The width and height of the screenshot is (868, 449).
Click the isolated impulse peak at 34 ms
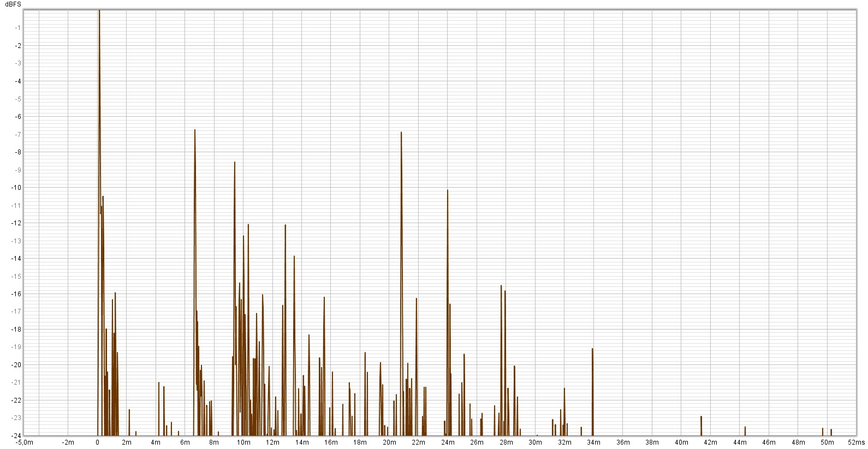click(x=592, y=392)
